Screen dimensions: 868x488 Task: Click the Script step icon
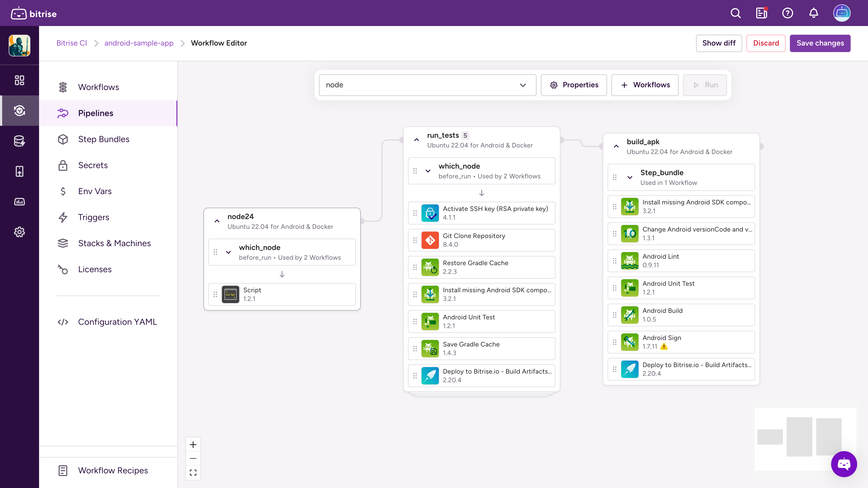[231, 294]
